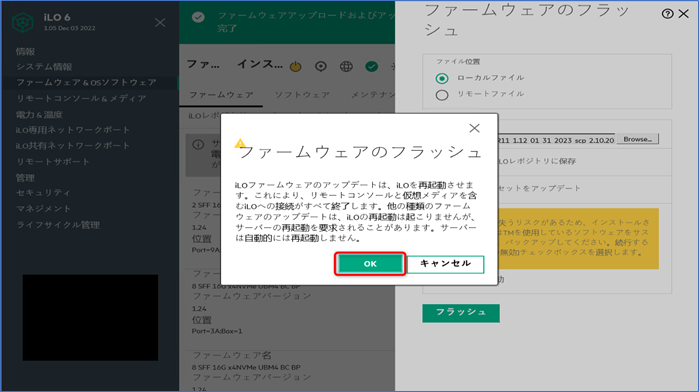Open 情報 in the sidebar
This screenshot has width=699, height=392.
coord(25,51)
